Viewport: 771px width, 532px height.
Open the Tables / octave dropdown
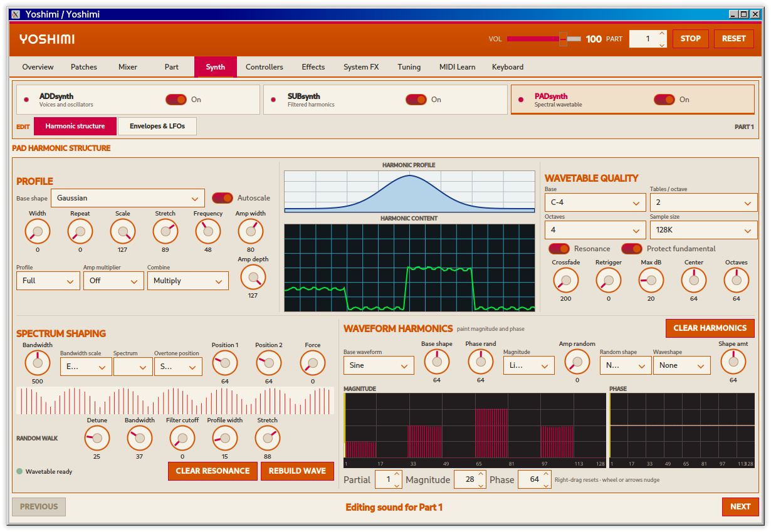click(704, 202)
